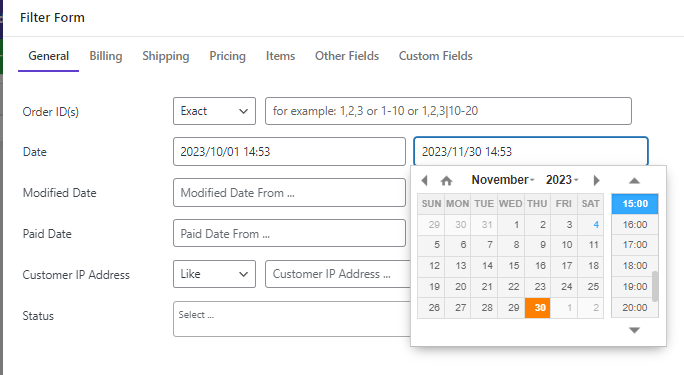The height and width of the screenshot is (375, 684).
Task: Select 15:00 in the time list
Action: click(635, 204)
